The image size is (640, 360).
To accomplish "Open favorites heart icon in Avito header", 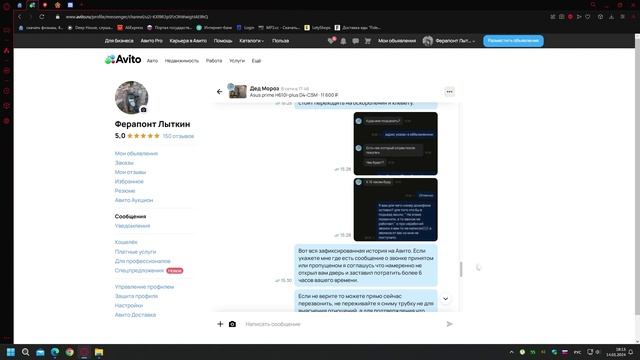I will click(x=331, y=41).
